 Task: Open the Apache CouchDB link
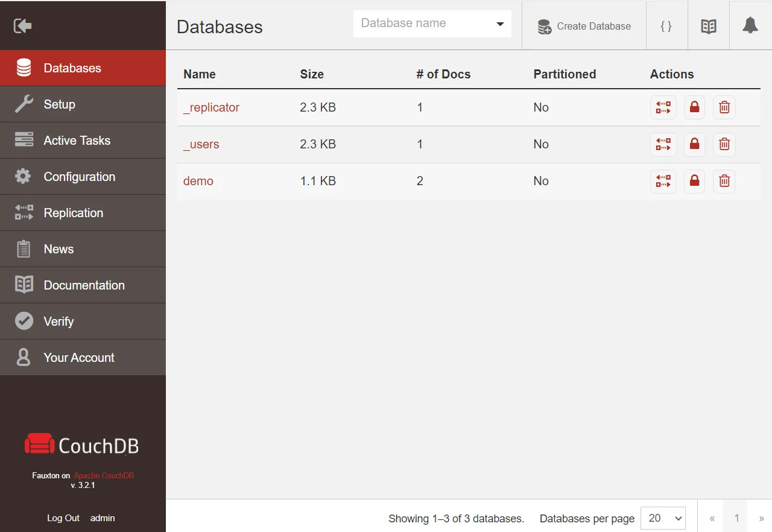coord(104,475)
